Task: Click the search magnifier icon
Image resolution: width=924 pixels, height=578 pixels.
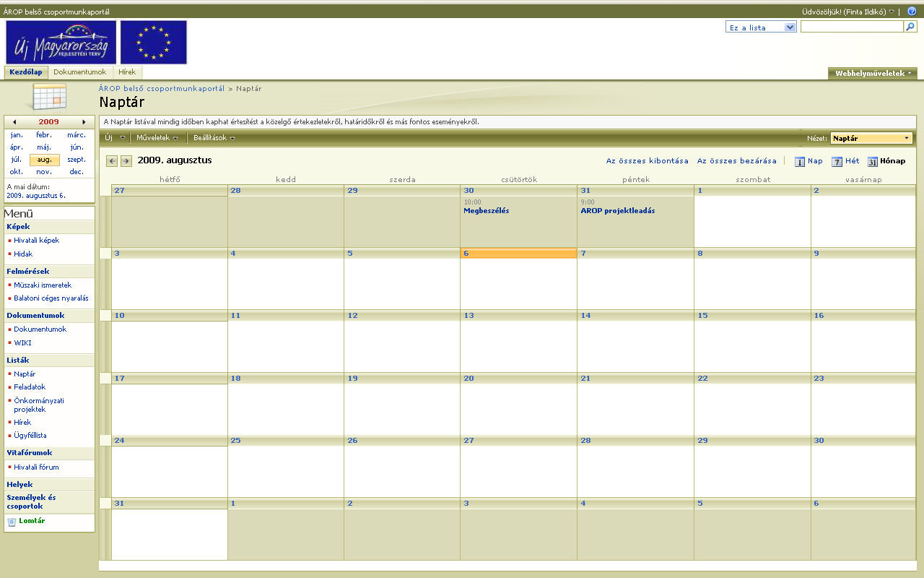Action: (x=910, y=27)
